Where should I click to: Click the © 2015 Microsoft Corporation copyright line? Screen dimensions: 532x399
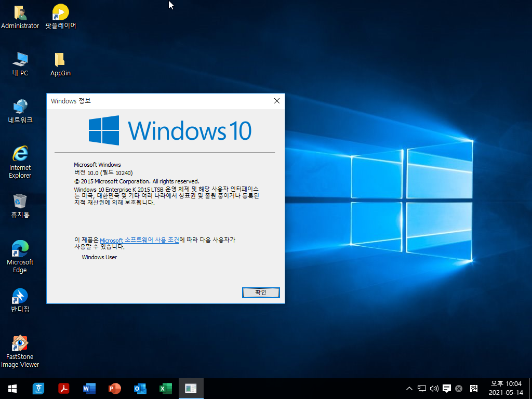click(x=137, y=181)
